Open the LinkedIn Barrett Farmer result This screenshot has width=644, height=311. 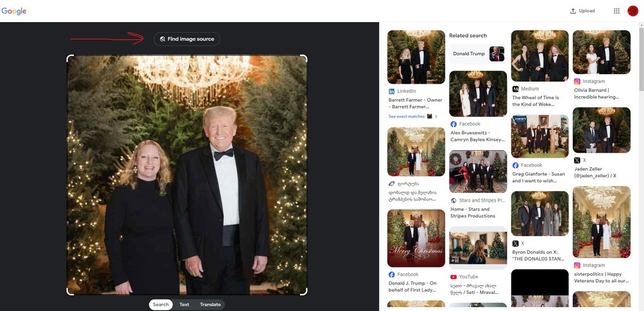(x=415, y=103)
